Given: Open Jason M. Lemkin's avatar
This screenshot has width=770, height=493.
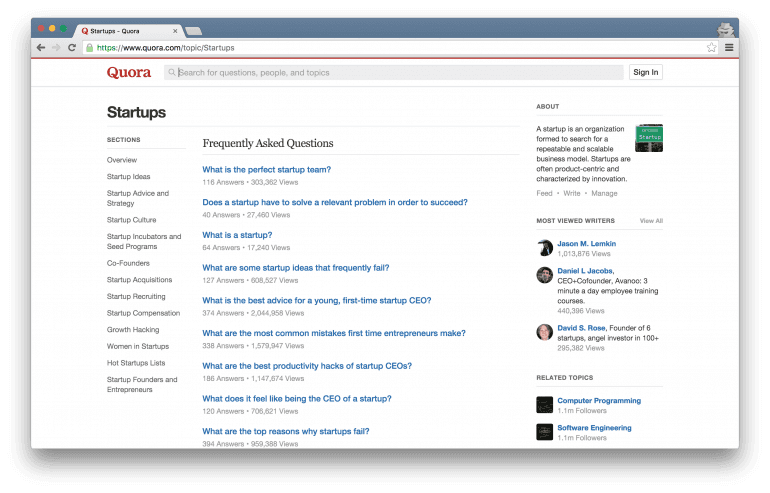Looking at the screenshot, I should coord(545,247).
